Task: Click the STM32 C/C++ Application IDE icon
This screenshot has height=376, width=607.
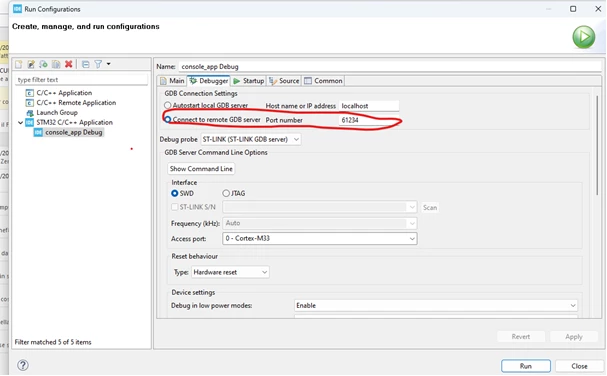Action: 29,122
